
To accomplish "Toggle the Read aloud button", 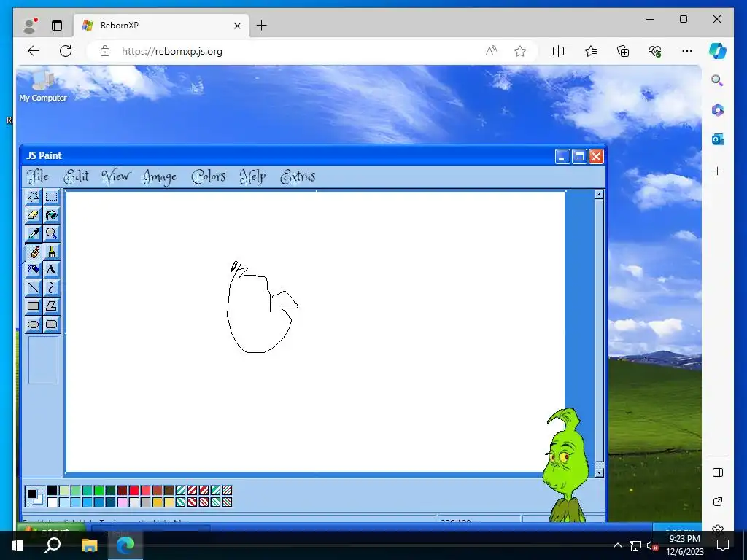I will click(491, 51).
